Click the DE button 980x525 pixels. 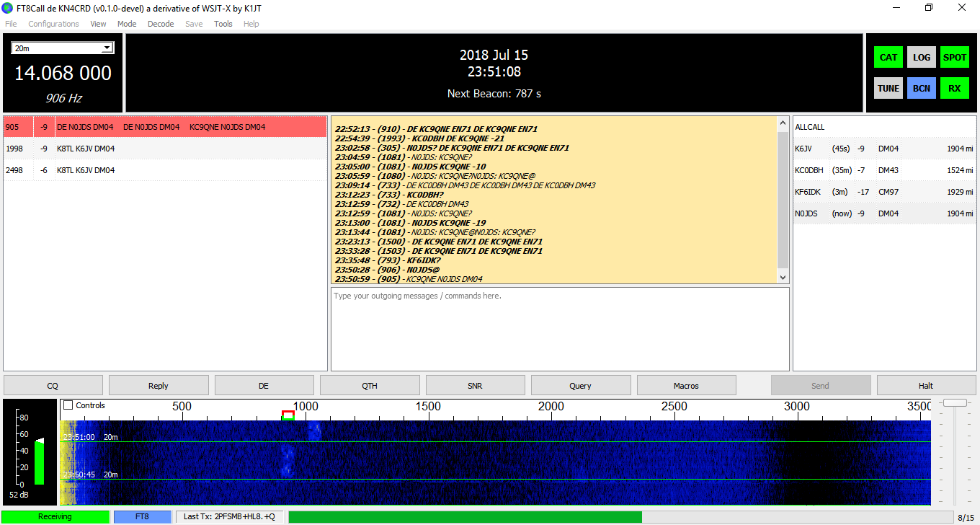pos(264,386)
